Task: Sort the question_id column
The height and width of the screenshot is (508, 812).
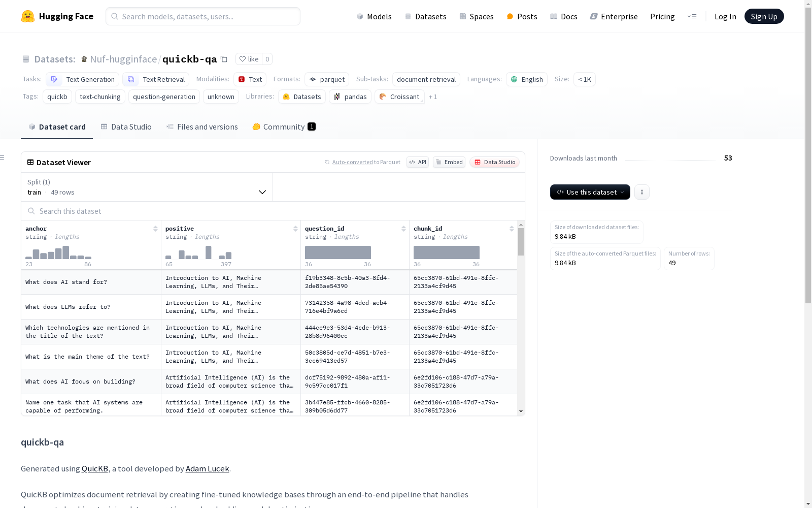Action: click(403, 229)
